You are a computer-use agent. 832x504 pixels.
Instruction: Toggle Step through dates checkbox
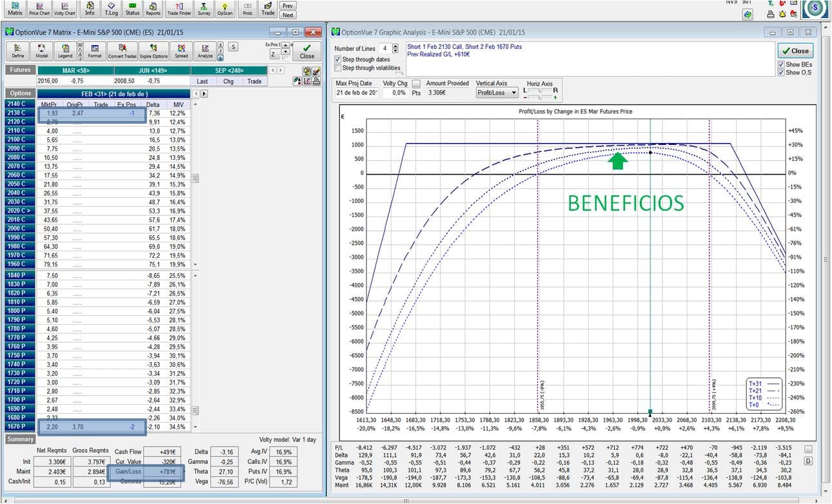338,59
